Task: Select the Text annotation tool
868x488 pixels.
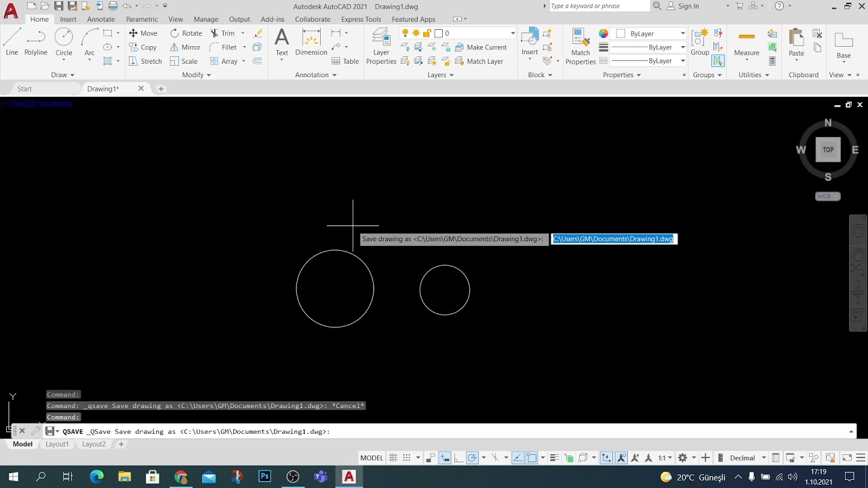Action: (x=281, y=42)
